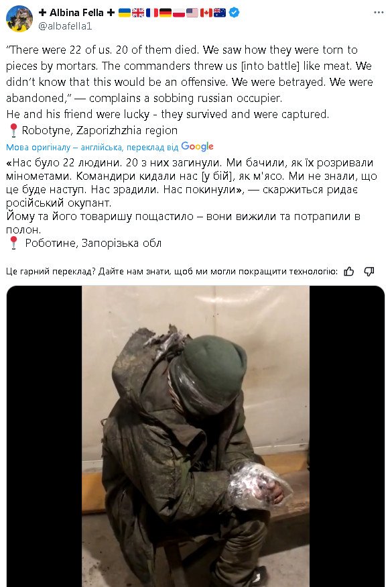
Task: Click the Germany flag emoji
Action: click(x=165, y=13)
